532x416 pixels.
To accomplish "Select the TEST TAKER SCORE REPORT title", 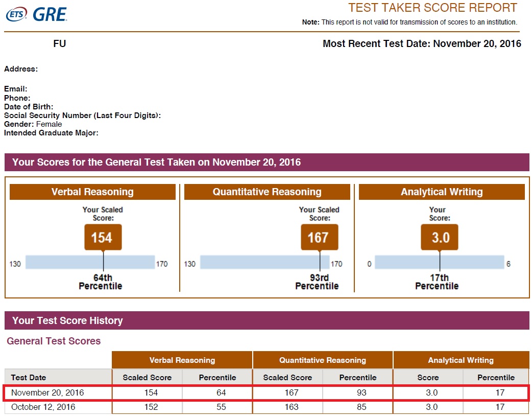I will pyautogui.click(x=432, y=8).
